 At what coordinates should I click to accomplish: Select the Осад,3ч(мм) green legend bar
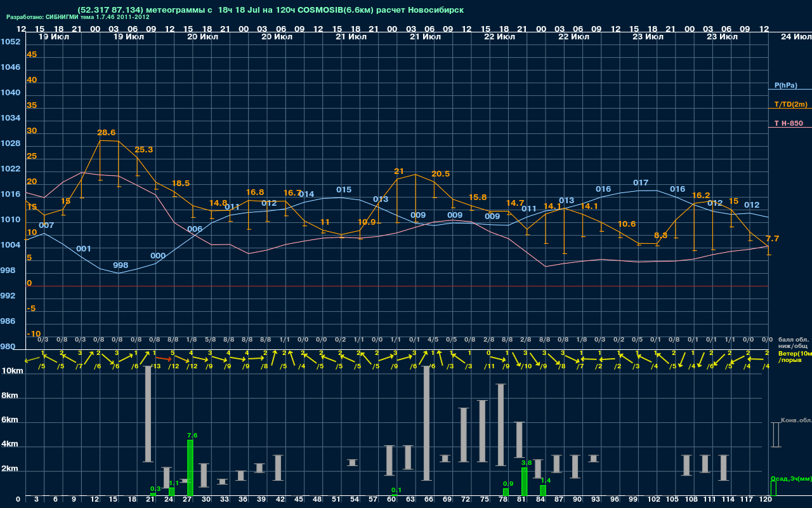click(x=773, y=488)
